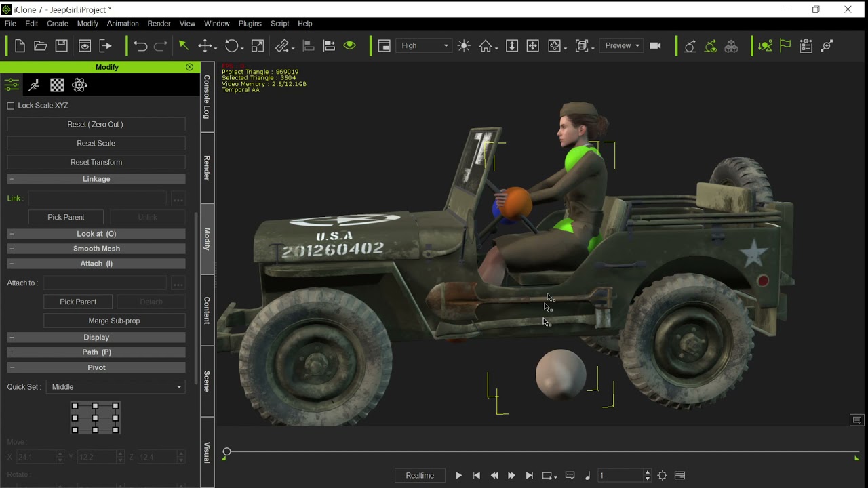Enable Lock Scale XYZ checkbox

coord(11,106)
